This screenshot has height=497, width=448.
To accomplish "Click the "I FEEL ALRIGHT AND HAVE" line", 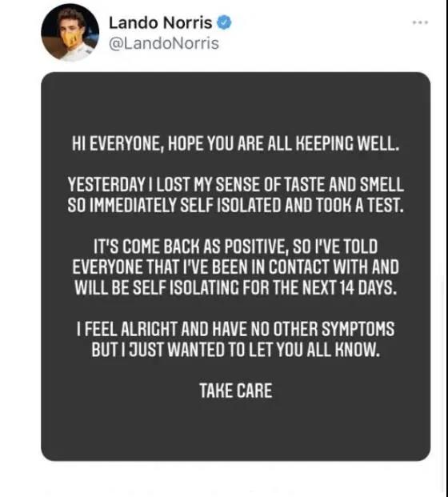I will click(x=236, y=329).
